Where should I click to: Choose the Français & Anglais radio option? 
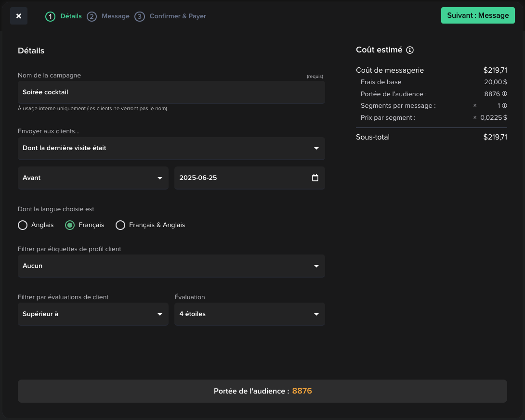click(120, 225)
